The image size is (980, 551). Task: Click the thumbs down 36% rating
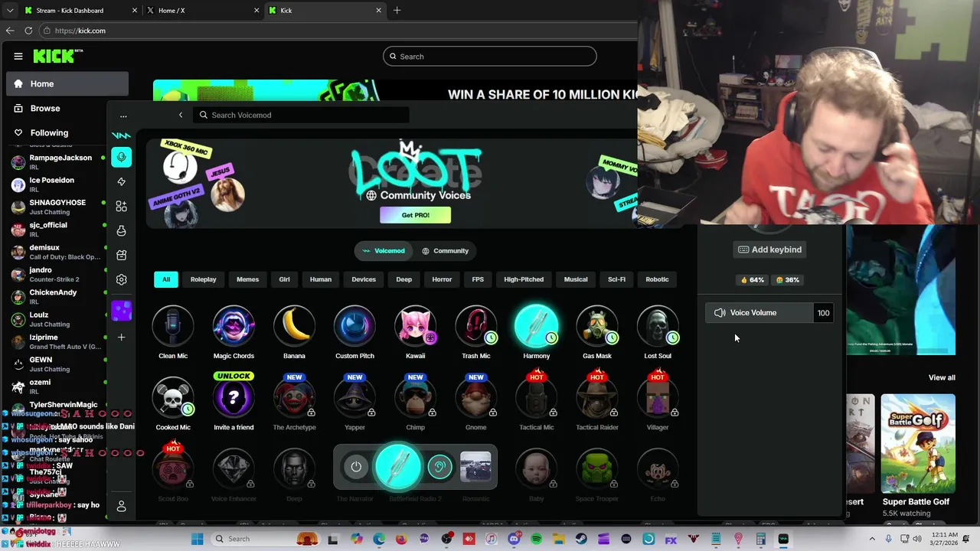point(788,280)
